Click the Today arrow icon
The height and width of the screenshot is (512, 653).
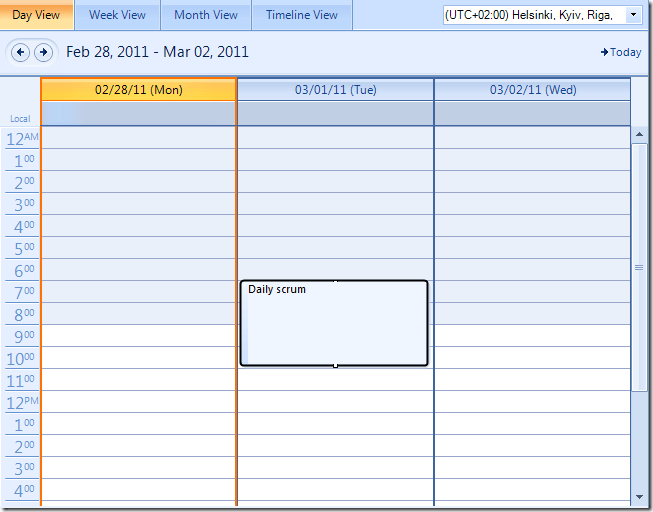click(x=605, y=52)
